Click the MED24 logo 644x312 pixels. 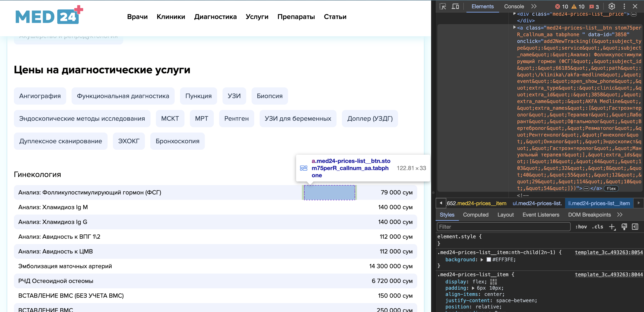(x=49, y=15)
